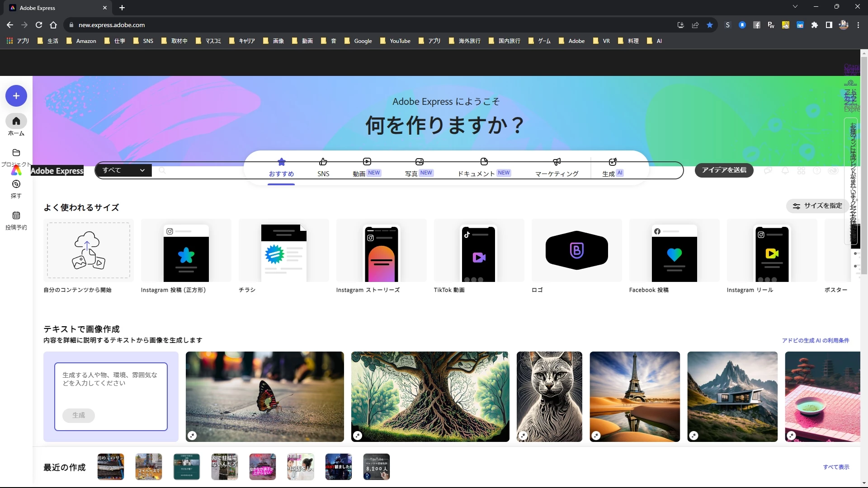
Task: Expand the すべて search filter dropdown
Action: click(x=123, y=170)
